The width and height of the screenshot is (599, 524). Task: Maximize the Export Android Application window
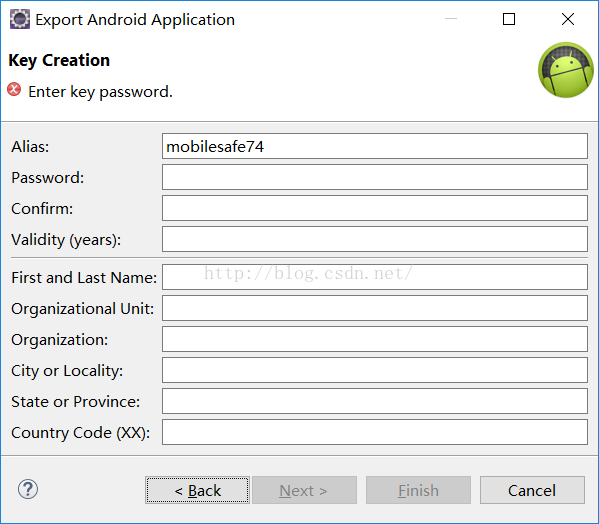coord(509,19)
